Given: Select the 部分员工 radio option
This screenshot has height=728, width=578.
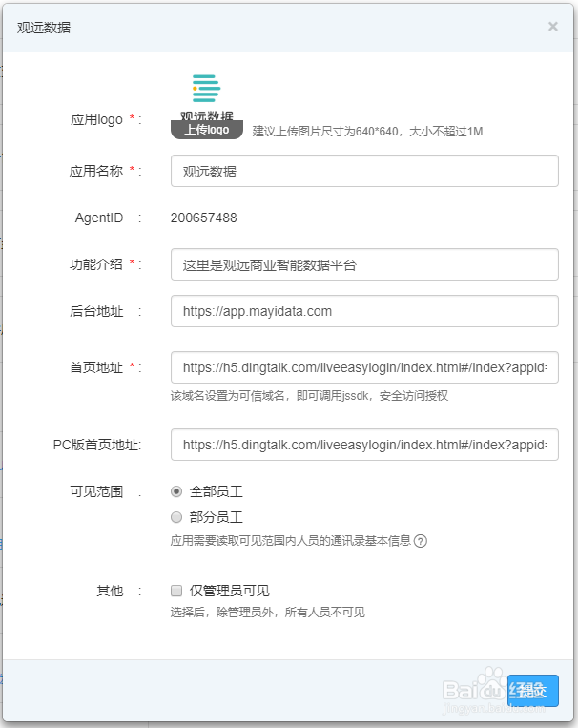Looking at the screenshot, I should point(176,517).
